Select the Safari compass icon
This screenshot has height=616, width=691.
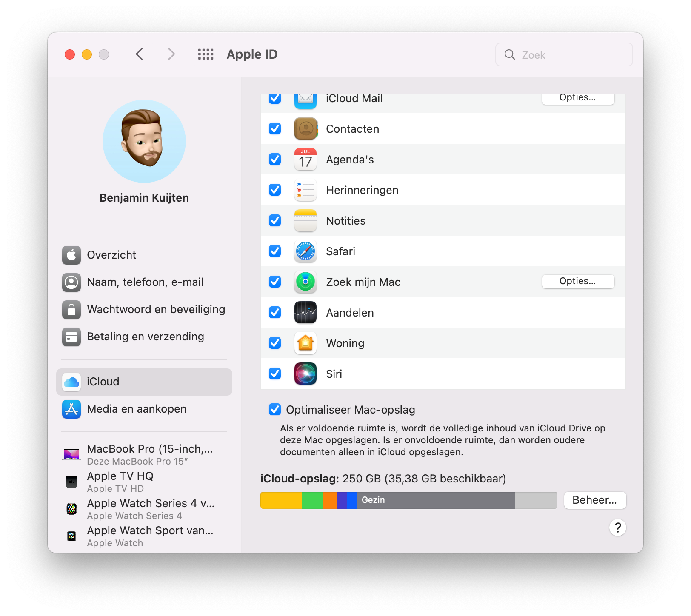tap(306, 251)
